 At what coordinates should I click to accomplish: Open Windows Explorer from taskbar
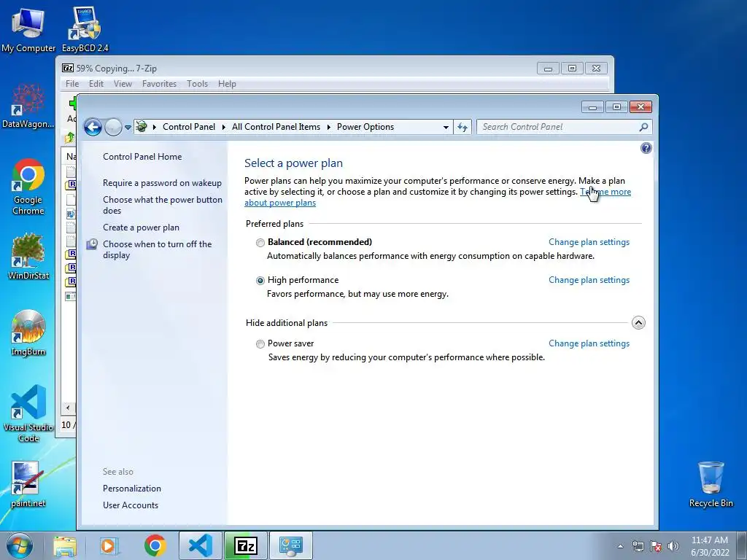pos(65,545)
